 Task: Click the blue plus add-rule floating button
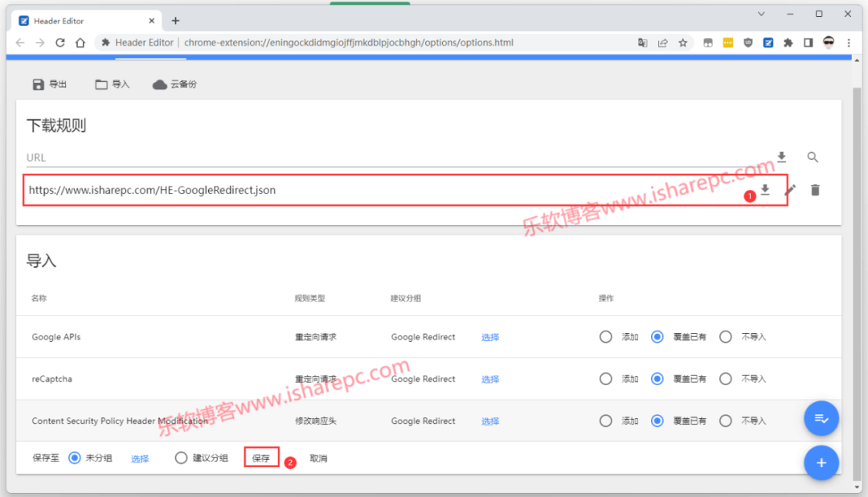(821, 462)
